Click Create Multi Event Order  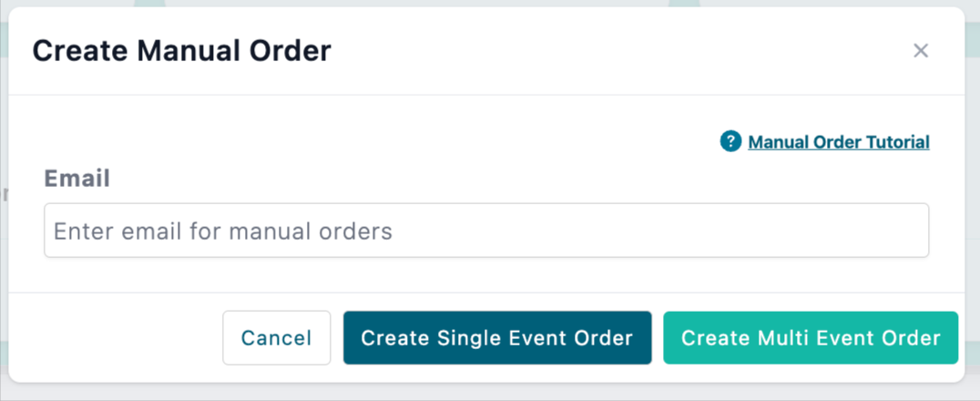(811, 338)
